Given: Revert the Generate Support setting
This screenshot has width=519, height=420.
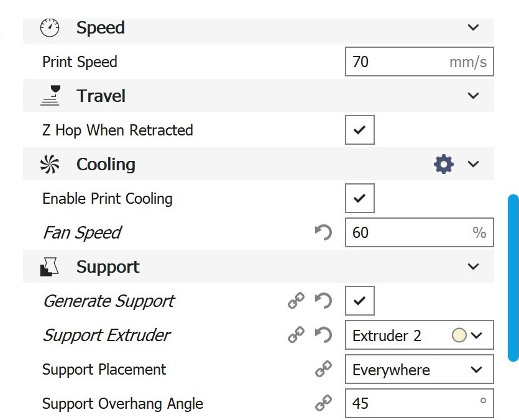Looking at the screenshot, I should click(323, 301).
